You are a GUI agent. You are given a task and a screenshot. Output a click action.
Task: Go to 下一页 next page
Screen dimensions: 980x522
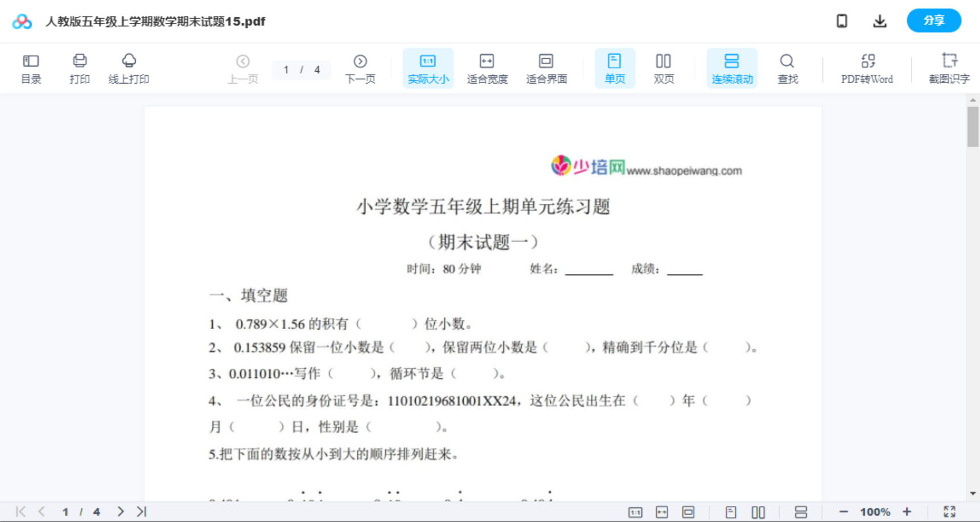click(x=360, y=68)
